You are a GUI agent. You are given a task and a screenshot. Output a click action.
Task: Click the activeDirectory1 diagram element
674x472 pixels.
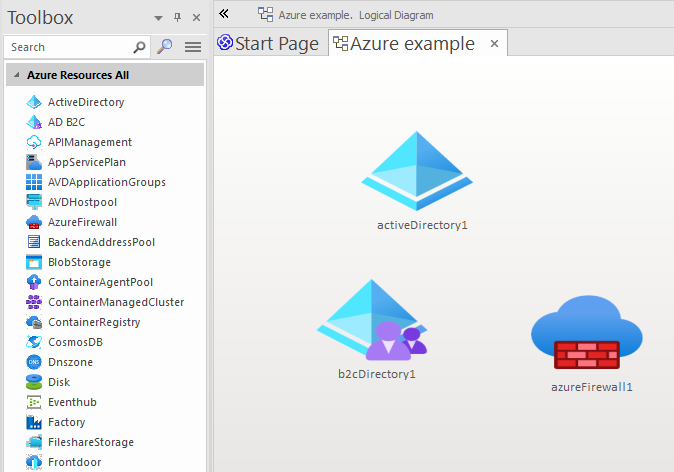(x=417, y=171)
